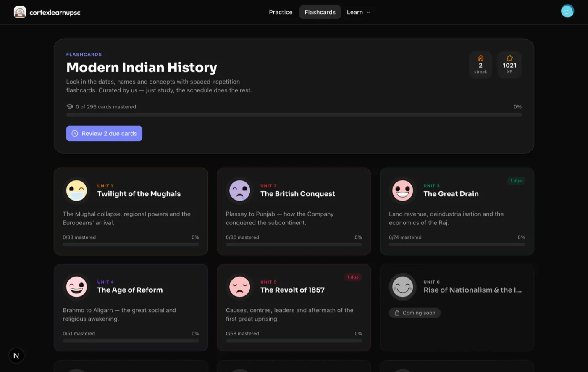Image resolution: width=588 pixels, height=372 pixels.
Task: Click the 1021 XP counter tile
Action: tap(509, 65)
